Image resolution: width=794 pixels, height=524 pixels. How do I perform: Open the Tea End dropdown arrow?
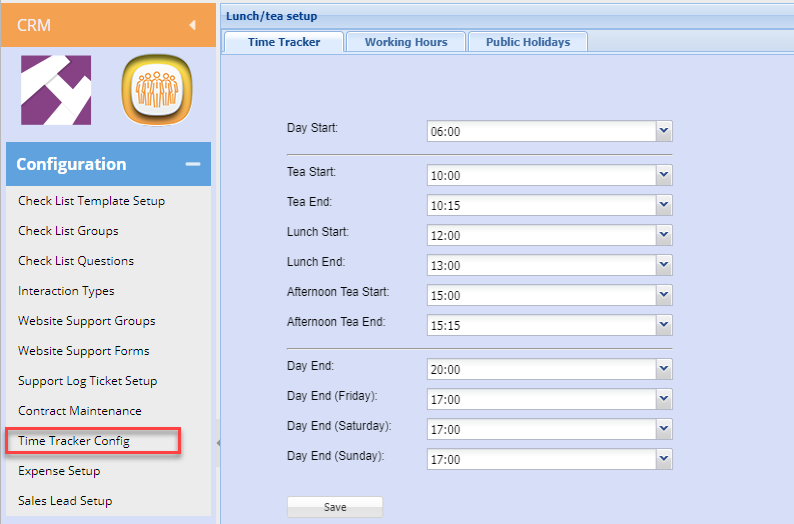point(664,205)
